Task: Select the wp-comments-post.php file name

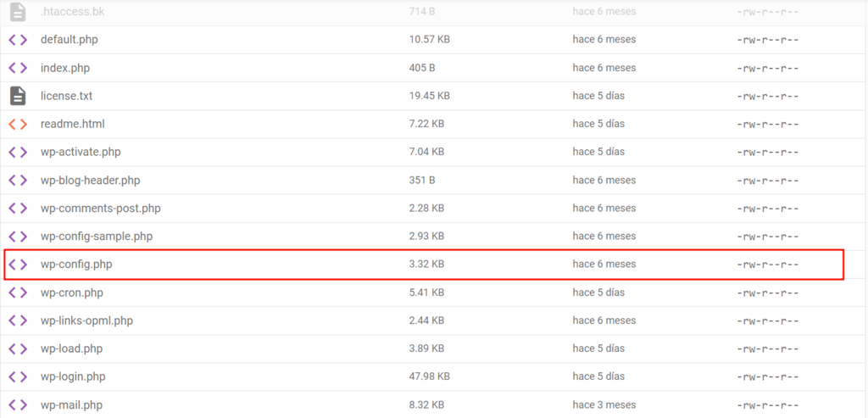Action: point(101,209)
